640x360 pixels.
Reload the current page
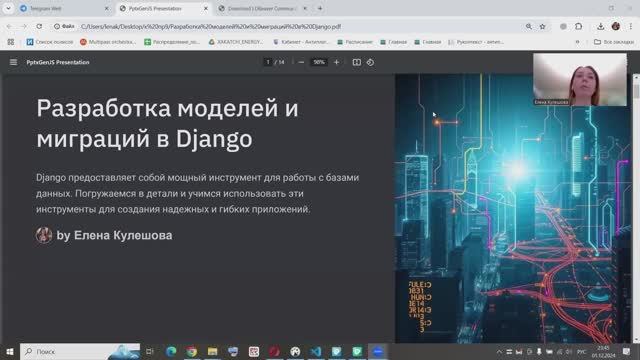click(39, 26)
